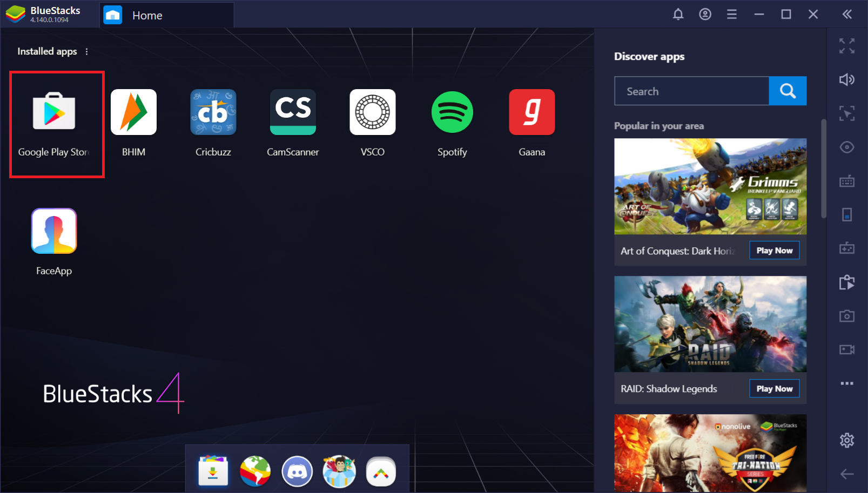
Task: Open the Installed apps three-dot menu
Action: [86, 51]
